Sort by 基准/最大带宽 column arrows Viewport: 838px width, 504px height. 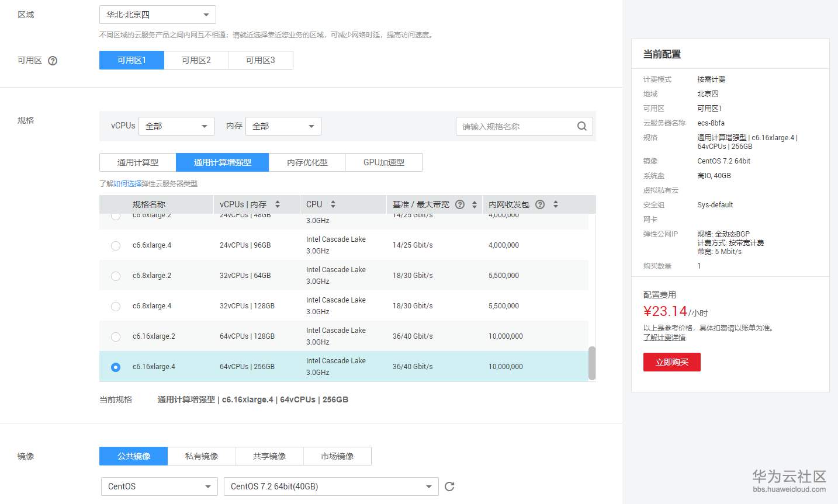[x=475, y=204]
